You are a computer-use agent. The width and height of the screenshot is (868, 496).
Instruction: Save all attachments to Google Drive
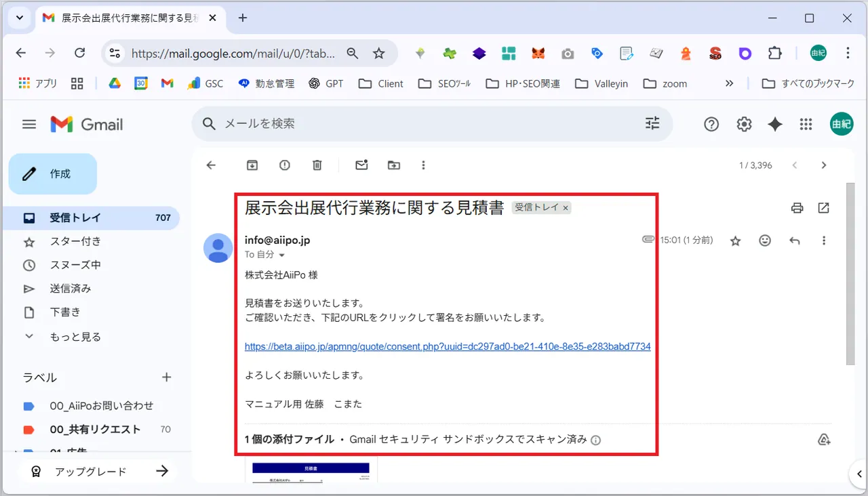[x=824, y=440]
